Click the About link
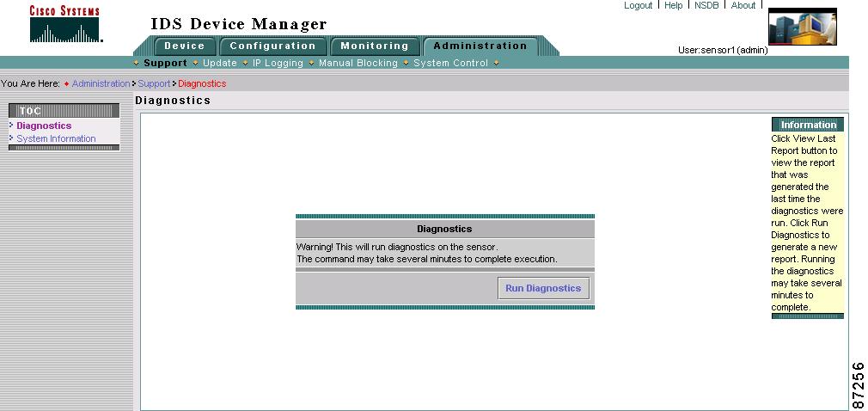The height and width of the screenshot is (411, 868). [743, 5]
